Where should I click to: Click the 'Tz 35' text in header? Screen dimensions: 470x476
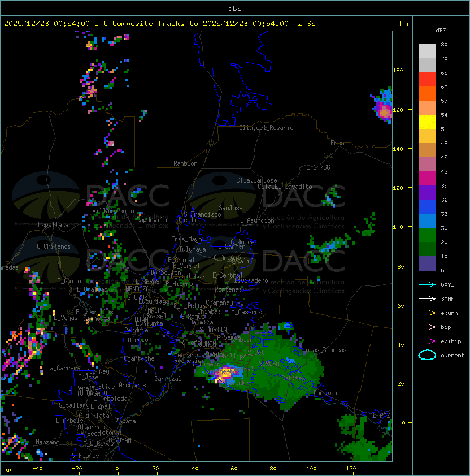[304, 24]
